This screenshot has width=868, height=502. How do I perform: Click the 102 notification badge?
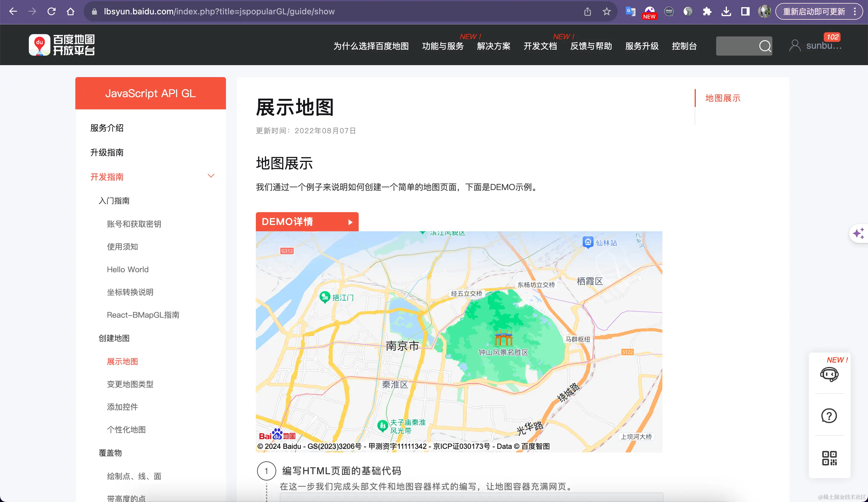[832, 37]
